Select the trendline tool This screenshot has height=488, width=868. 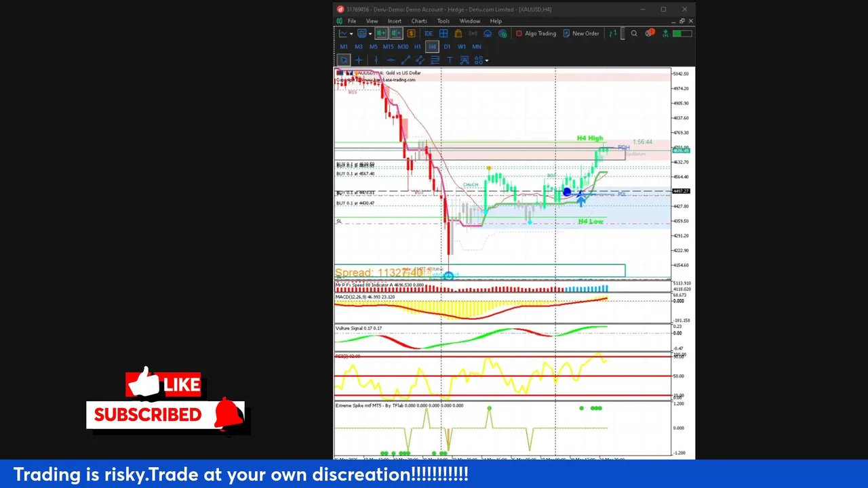[x=406, y=60]
